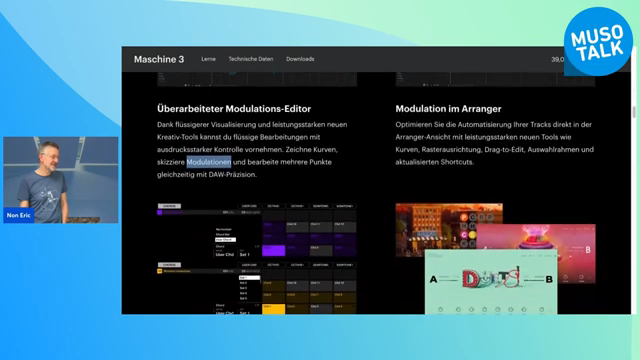Click the yellow chord pad screenshot
Viewport: 640px width, 360px height.
[x=257, y=288]
